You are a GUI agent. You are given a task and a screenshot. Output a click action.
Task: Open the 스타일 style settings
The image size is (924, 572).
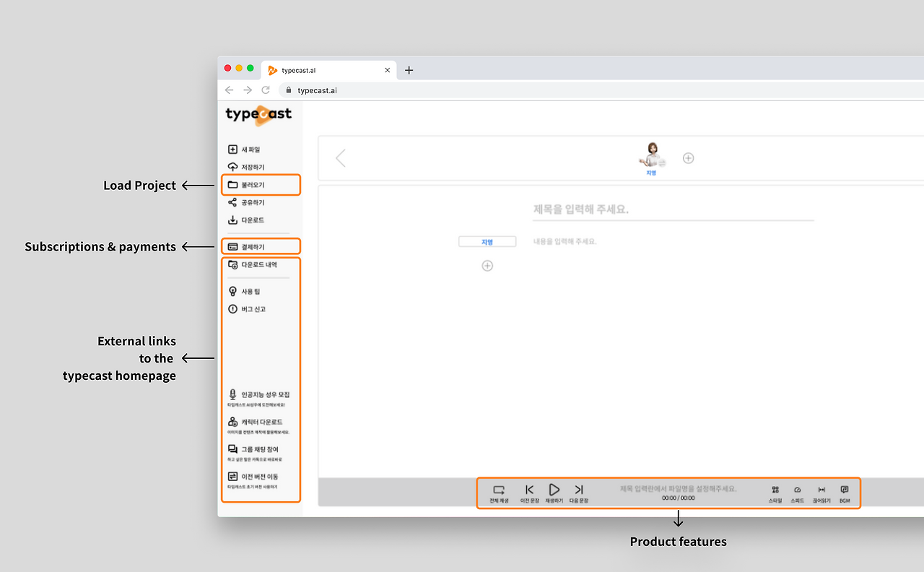pyautogui.click(x=775, y=494)
